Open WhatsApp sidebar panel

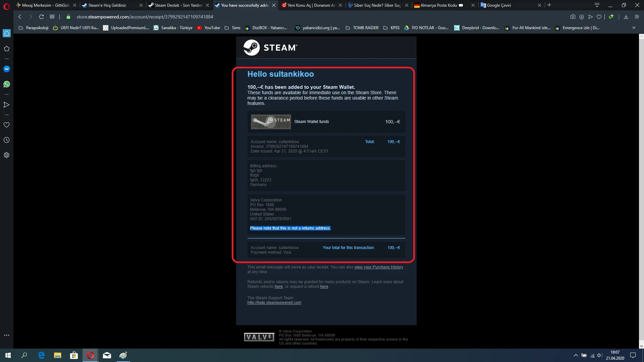6,84
